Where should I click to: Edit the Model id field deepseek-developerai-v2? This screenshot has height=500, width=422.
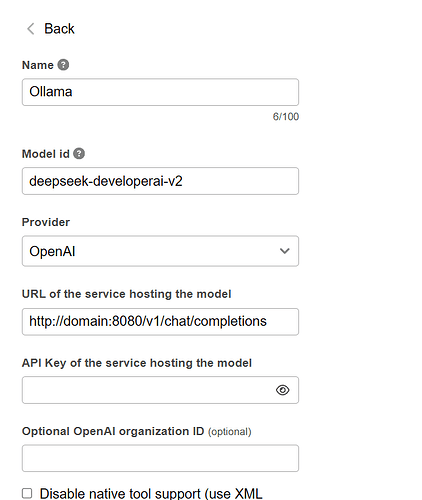pos(160,181)
